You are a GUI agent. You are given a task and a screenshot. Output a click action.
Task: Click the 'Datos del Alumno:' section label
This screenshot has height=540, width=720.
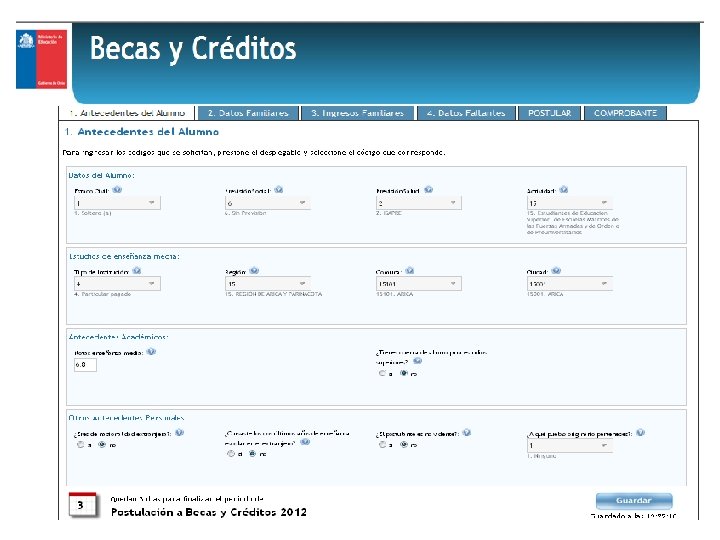tap(101, 175)
